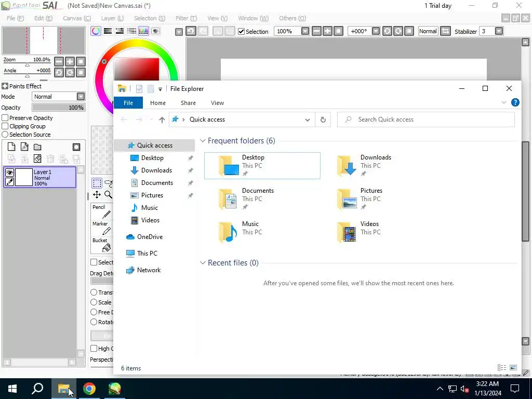Open the File tab in File Explorer

tap(128, 103)
